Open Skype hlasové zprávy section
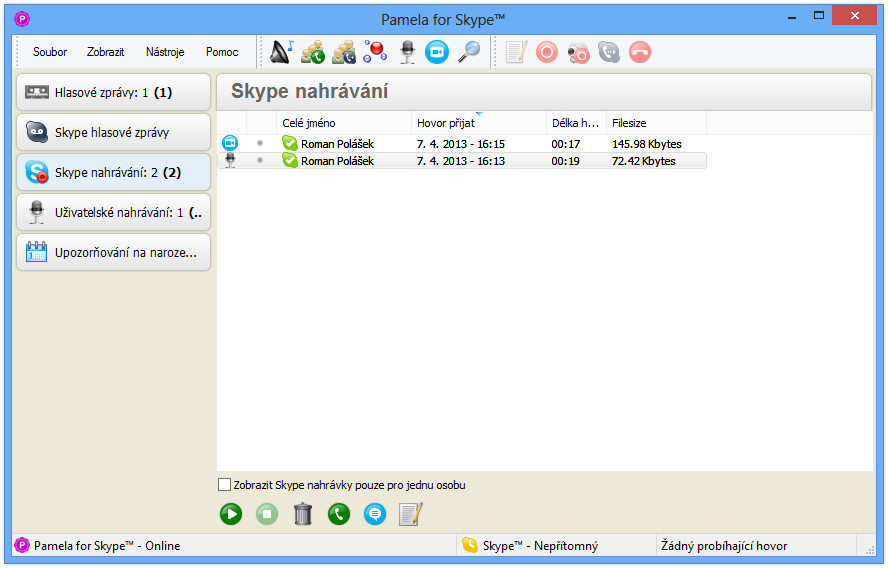The width and height of the screenshot is (888, 568). (x=114, y=133)
